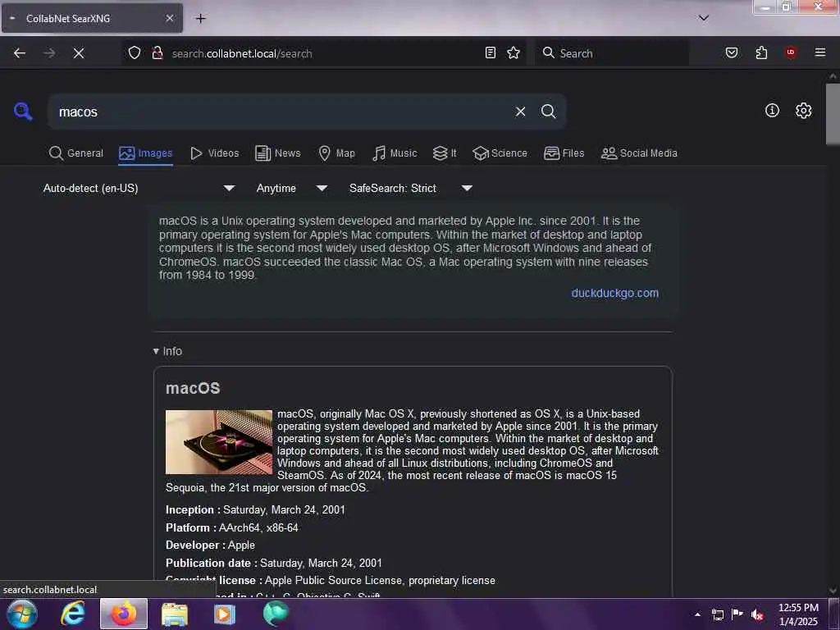
Task: Click the site security padlock icon
Action: click(157, 53)
